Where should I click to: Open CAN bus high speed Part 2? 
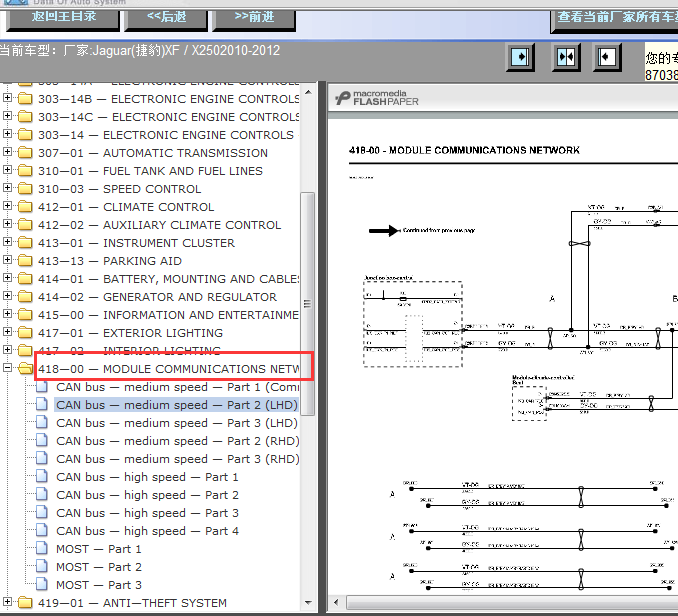tap(147, 495)
